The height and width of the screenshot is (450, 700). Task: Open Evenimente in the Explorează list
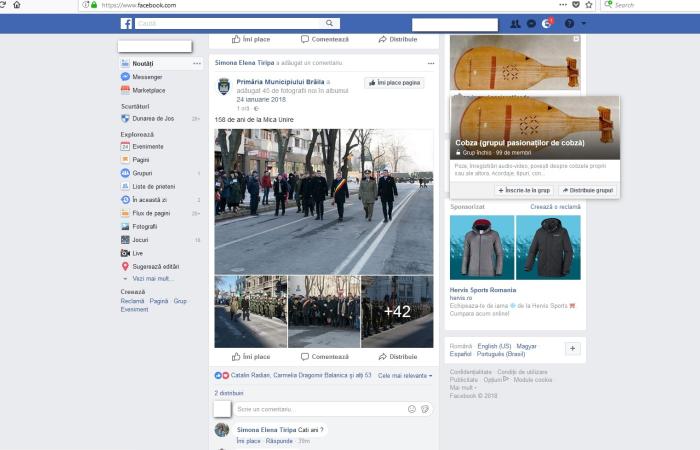click(148, 146)
